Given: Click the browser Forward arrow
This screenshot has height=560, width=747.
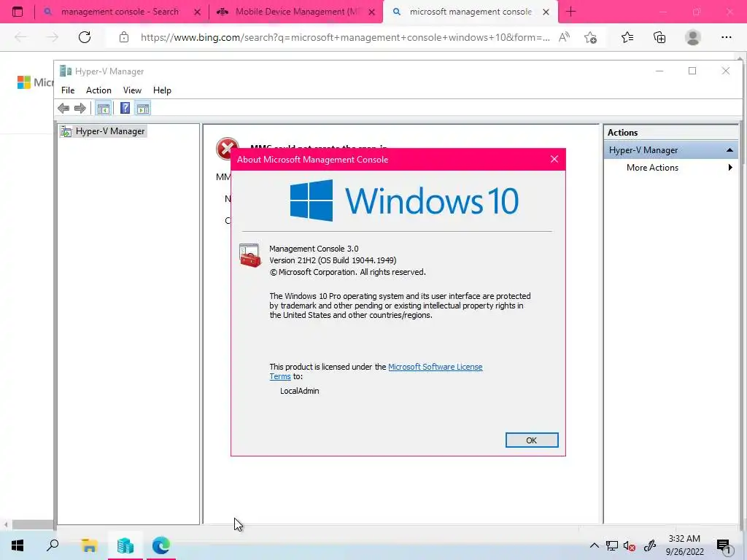Looking at the screenshot, I should coord(53,37).
